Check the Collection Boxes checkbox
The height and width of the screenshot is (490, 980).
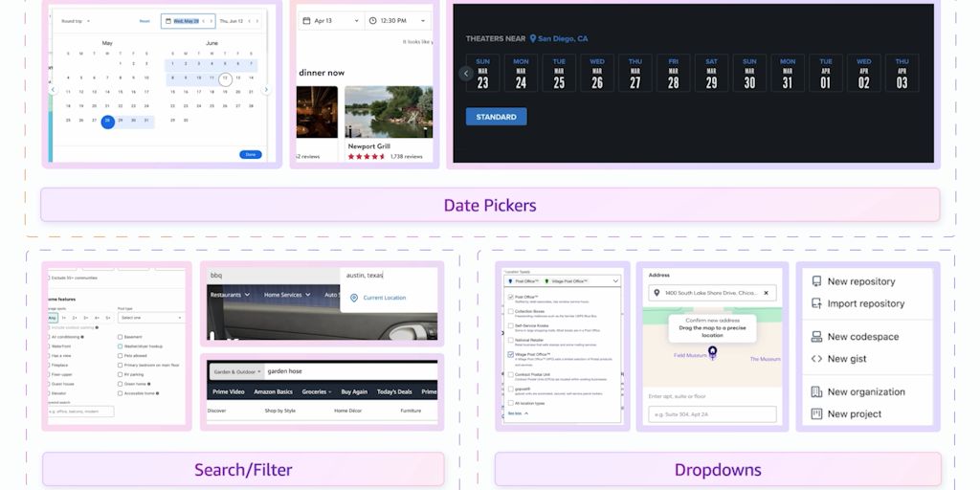tap(511, 311)
